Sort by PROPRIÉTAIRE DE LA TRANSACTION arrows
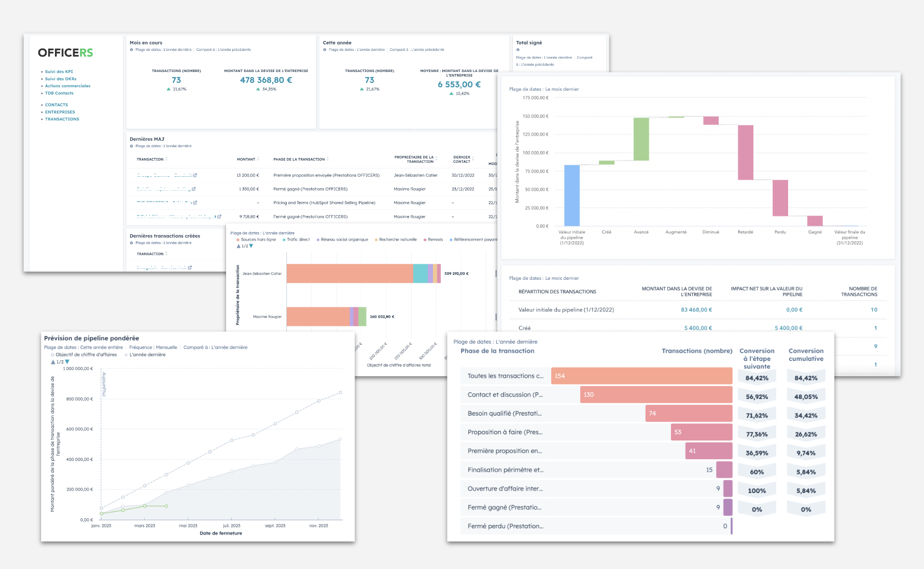 (x=436, y=159)
